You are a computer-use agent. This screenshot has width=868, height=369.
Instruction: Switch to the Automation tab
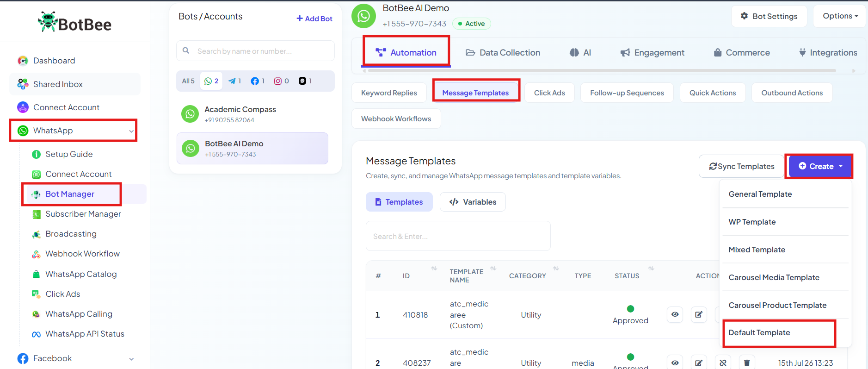coord(406,53)
